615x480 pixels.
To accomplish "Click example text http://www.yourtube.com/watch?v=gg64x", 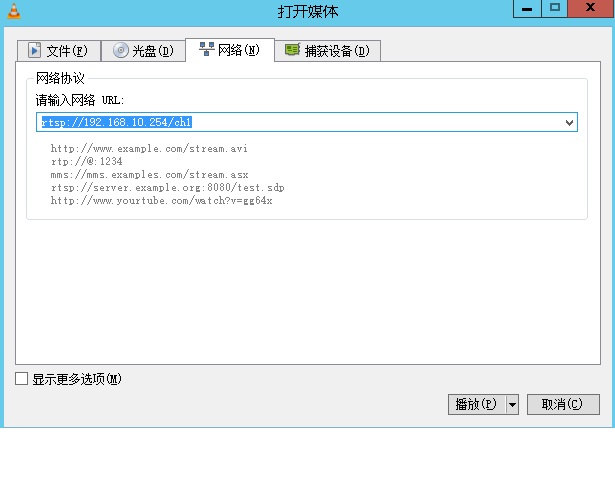I will (x=161, y=200).
